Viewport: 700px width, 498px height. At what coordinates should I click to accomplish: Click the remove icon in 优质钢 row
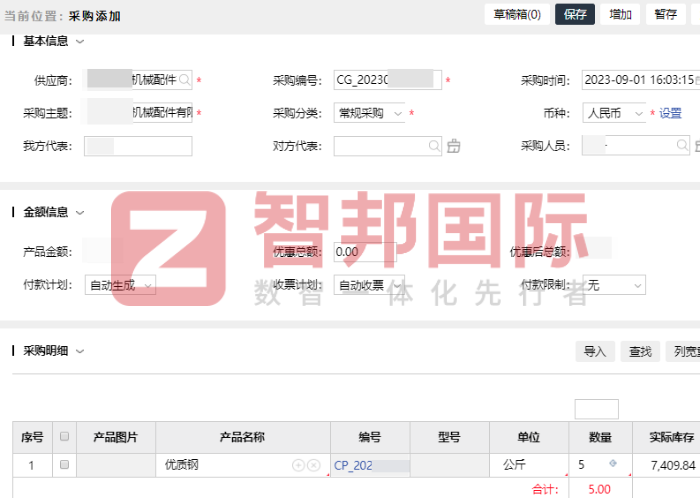tap(314, 465)
